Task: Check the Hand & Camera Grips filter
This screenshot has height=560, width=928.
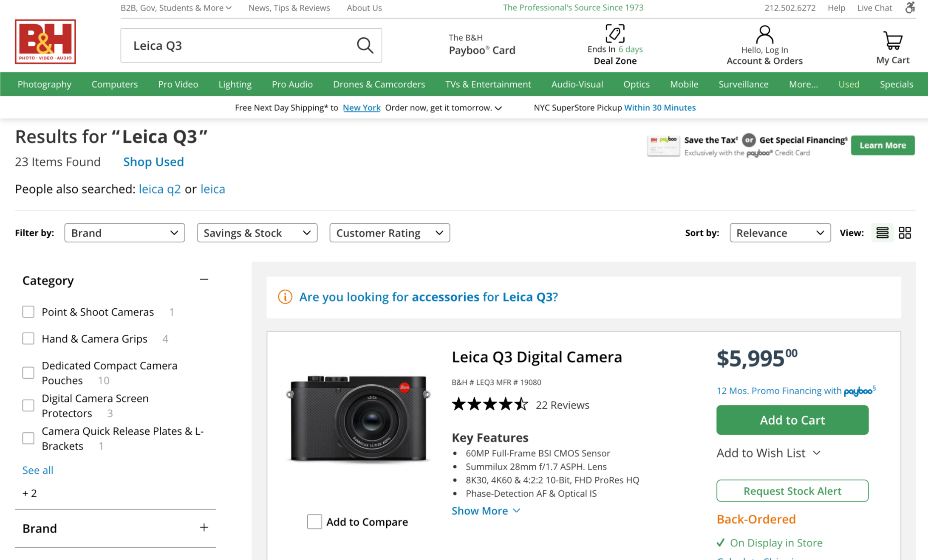Action: tap(28, 339)
